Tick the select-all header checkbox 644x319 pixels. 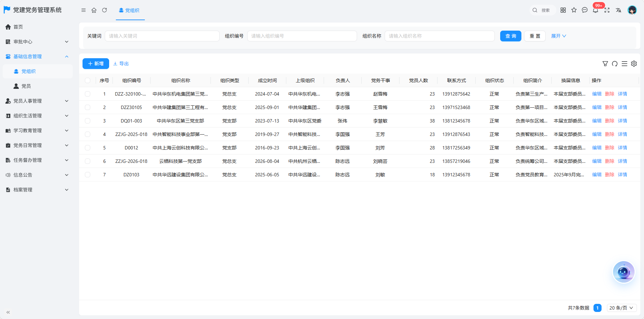point(88,80)
